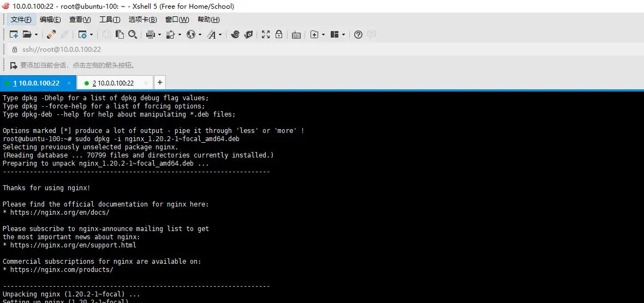Click the https://nginx.org/en/docs/ URL
Image resolution: width=644 pixels, height=303 pixels.
60,213
